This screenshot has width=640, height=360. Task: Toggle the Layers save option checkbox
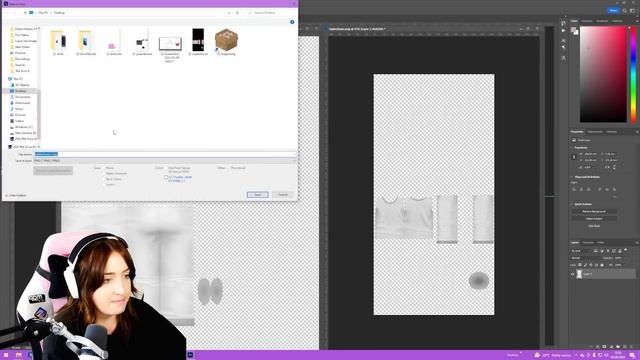[103, 184]
